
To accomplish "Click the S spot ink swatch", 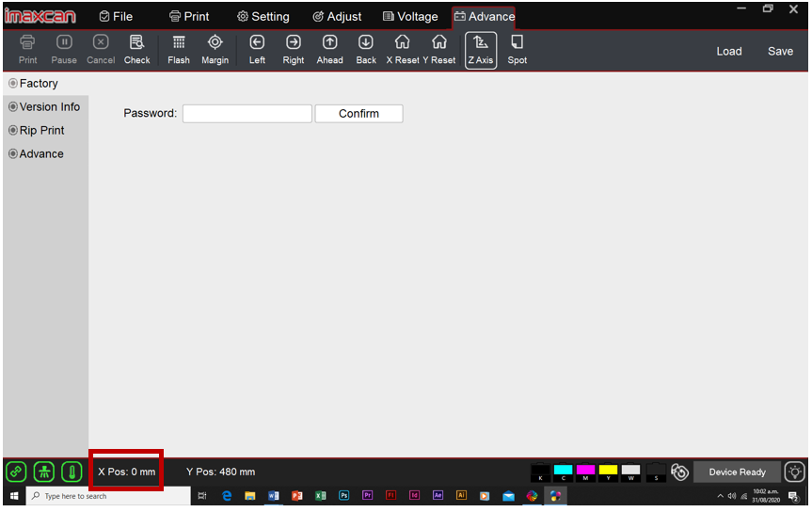I will 656,472.
